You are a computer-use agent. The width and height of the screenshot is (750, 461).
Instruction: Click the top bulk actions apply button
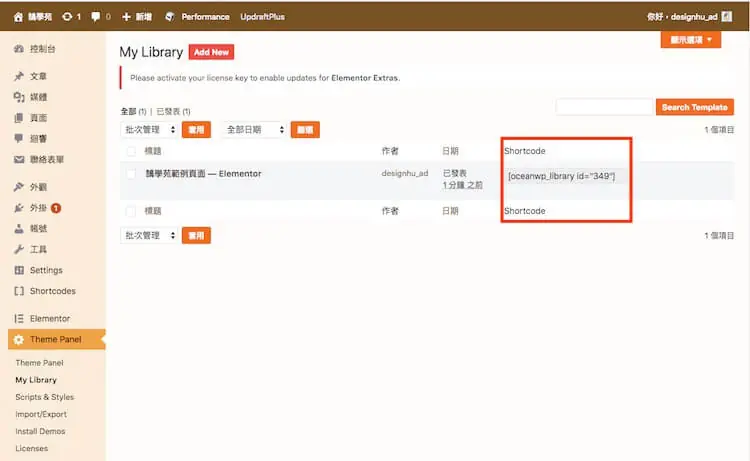tap(196, 130)
